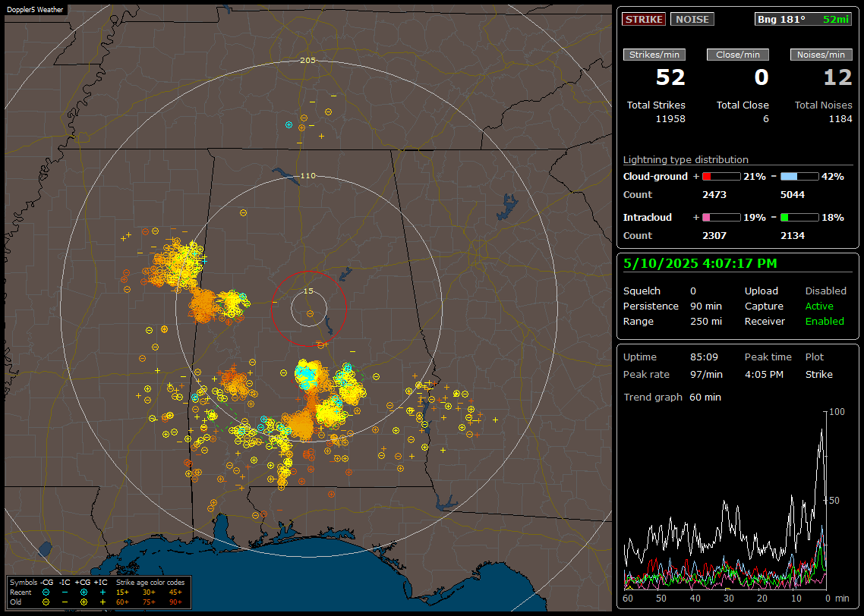Click the green date and time 5/10/2025 4:07:17 PM
864x616 pixels.
click(700, 264)
